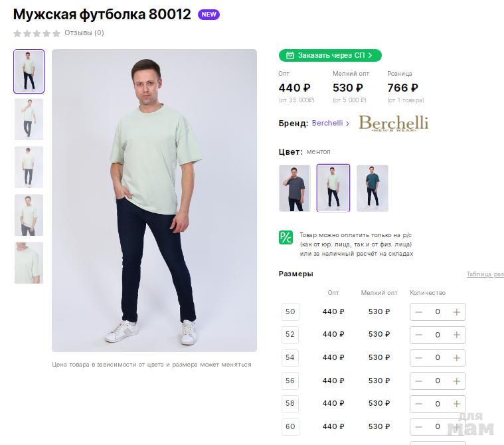Click the minus icon for size 52
Viewport: 504px width, 445px height.
pyautogui.click(x=418, y=335)
